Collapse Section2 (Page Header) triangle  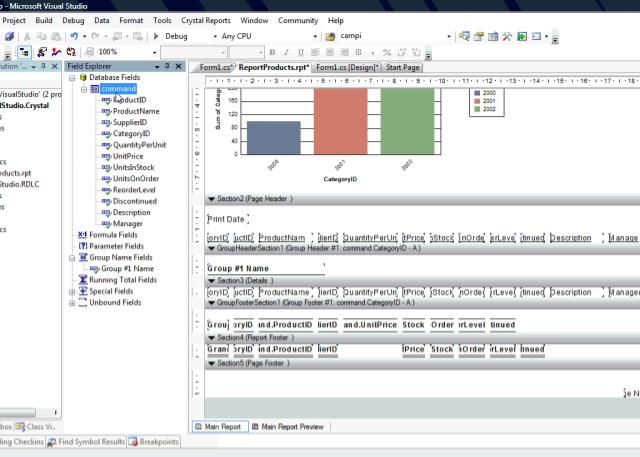pyautogui.click(x=211, y=199)
